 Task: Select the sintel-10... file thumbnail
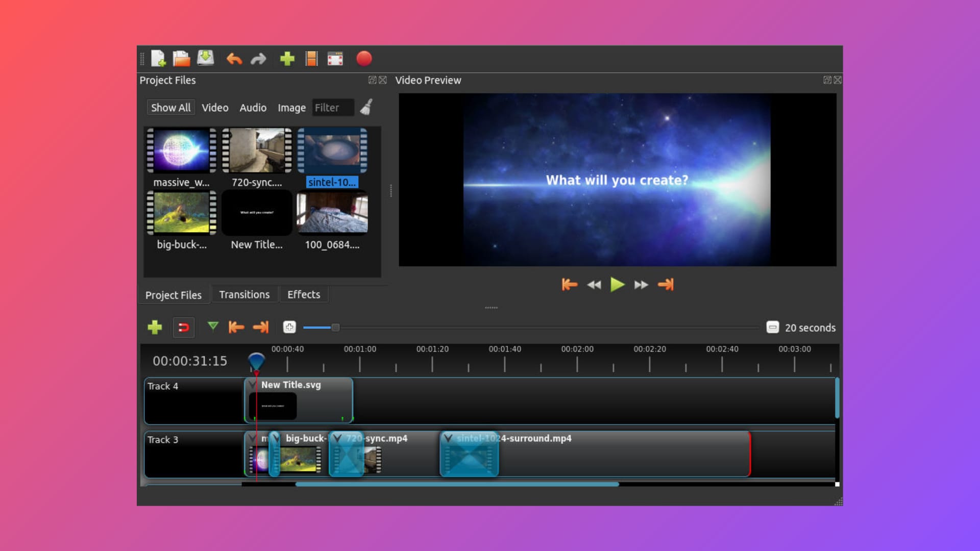coord(332,151)
